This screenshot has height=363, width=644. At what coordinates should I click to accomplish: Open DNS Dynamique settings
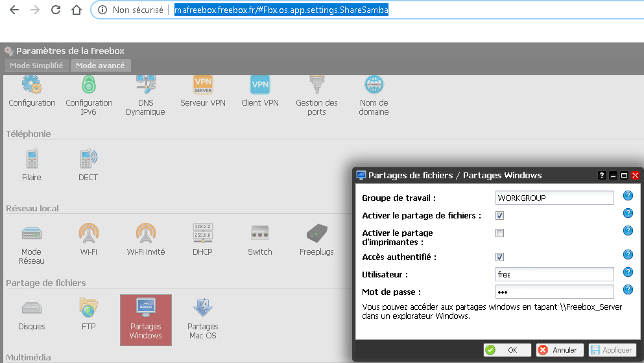coord(145,95)
